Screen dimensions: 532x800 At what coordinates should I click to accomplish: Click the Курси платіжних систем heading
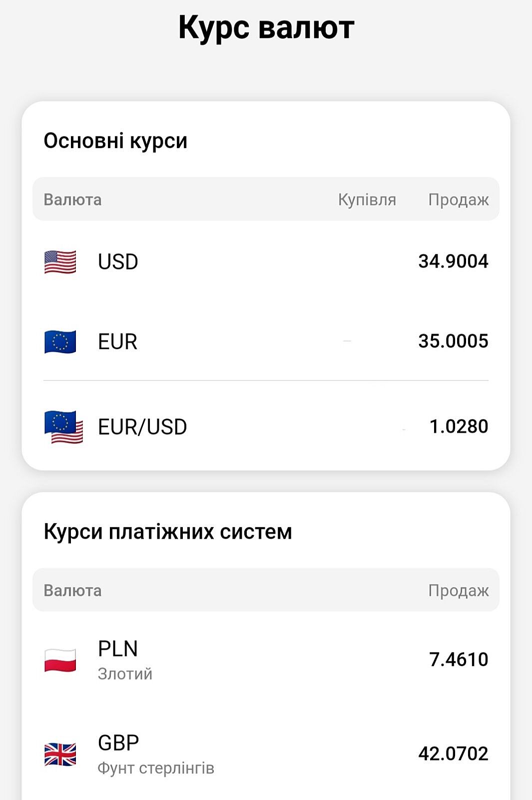click(x=168, y=531)
